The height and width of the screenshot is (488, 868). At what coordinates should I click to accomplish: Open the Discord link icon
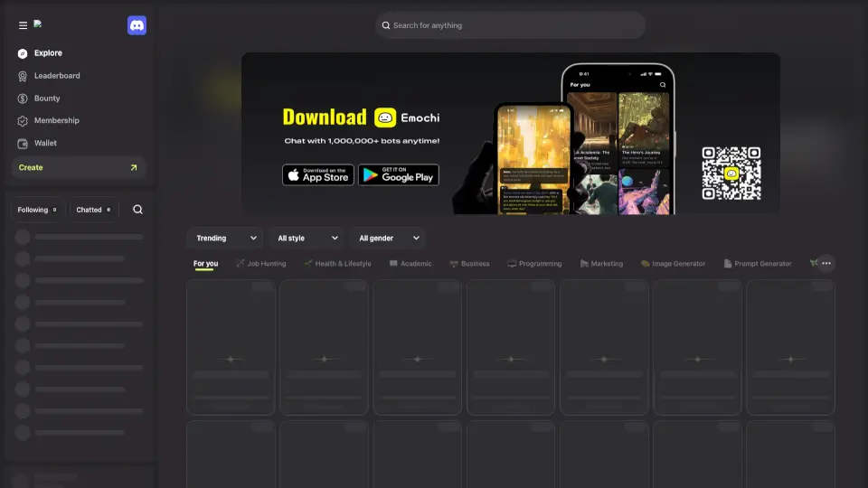coord(137,25)
